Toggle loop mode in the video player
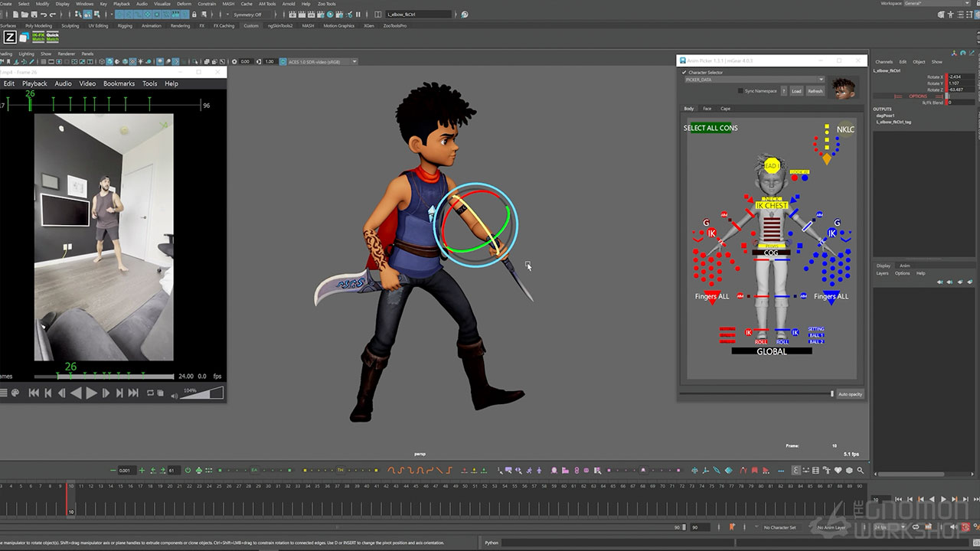Viewport: 980px width, 551px height. coord(150,393)
